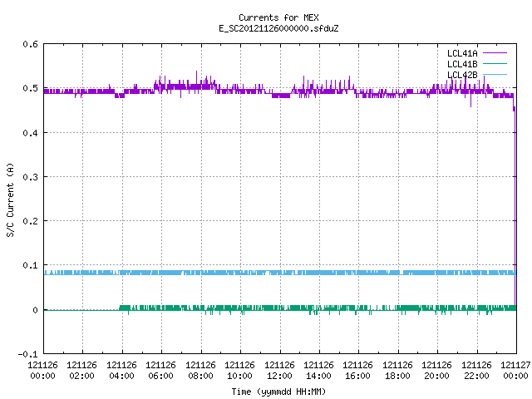Click the LCL42B legend label
Image resolution: width=532 pixels, height=399 pixels.
[462, 75]
